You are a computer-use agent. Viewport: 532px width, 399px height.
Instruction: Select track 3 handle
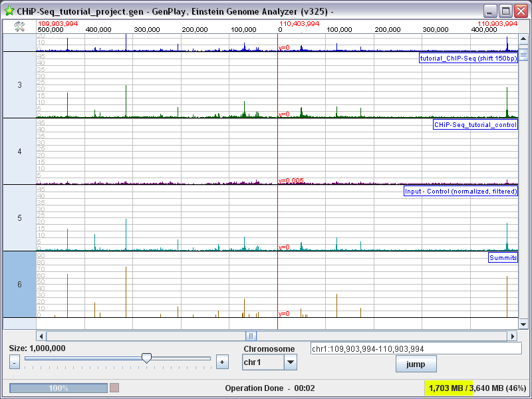[19, 85]
